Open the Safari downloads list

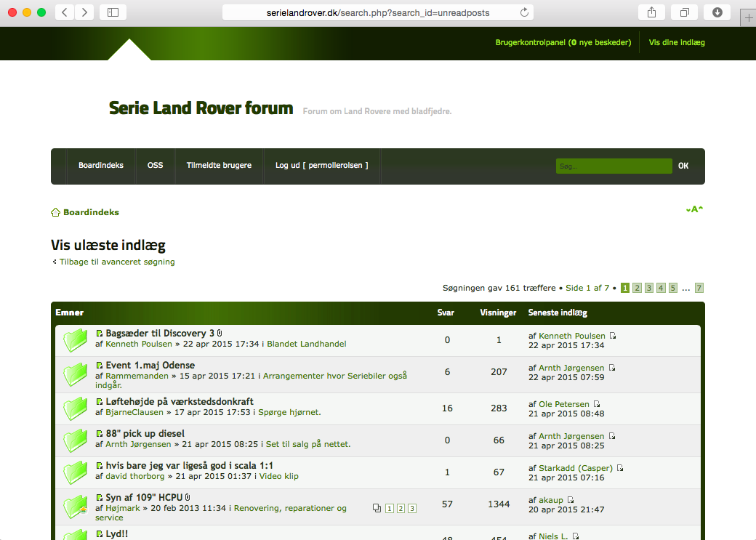[x=717, y=12]
